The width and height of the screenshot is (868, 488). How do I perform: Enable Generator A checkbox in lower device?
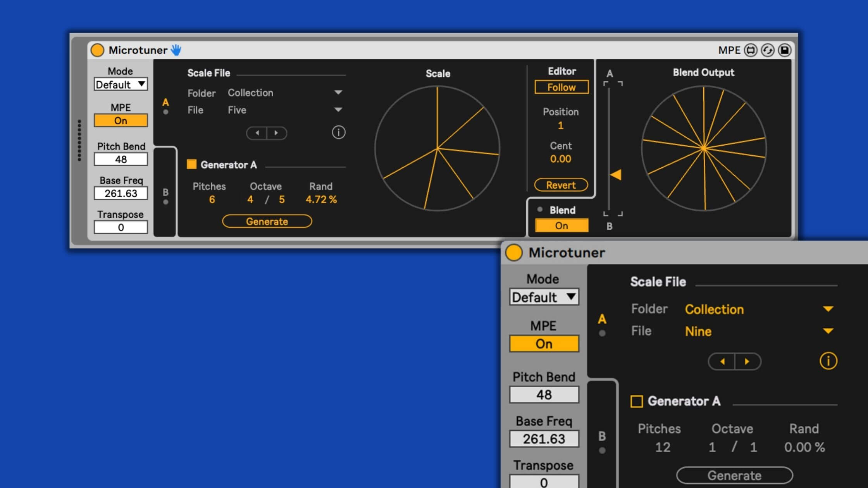tap(636, 401)
